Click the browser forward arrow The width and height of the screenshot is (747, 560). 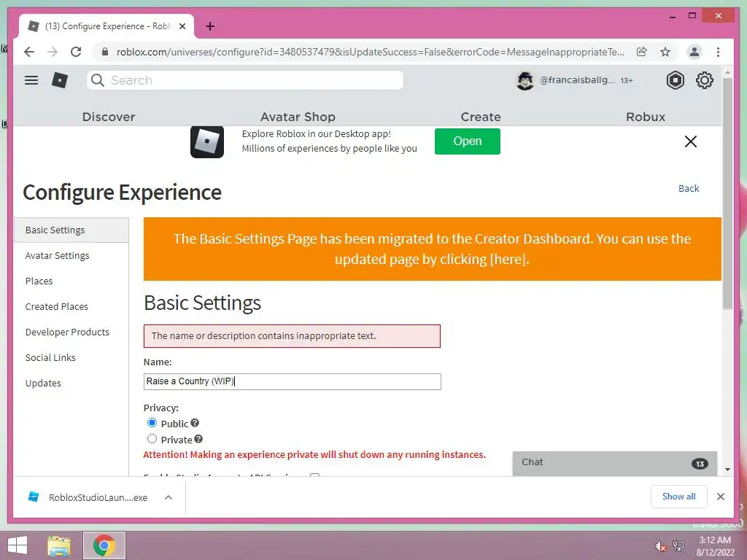[x=53, y=52]
